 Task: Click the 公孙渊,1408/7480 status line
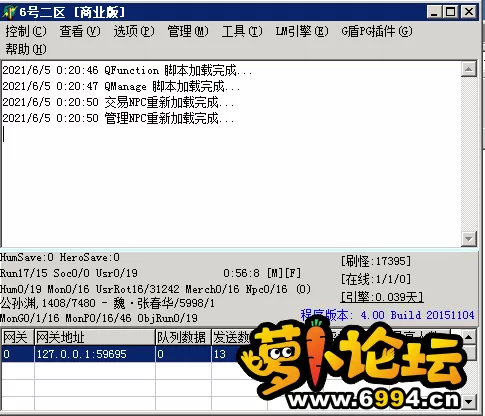(107, 303)
